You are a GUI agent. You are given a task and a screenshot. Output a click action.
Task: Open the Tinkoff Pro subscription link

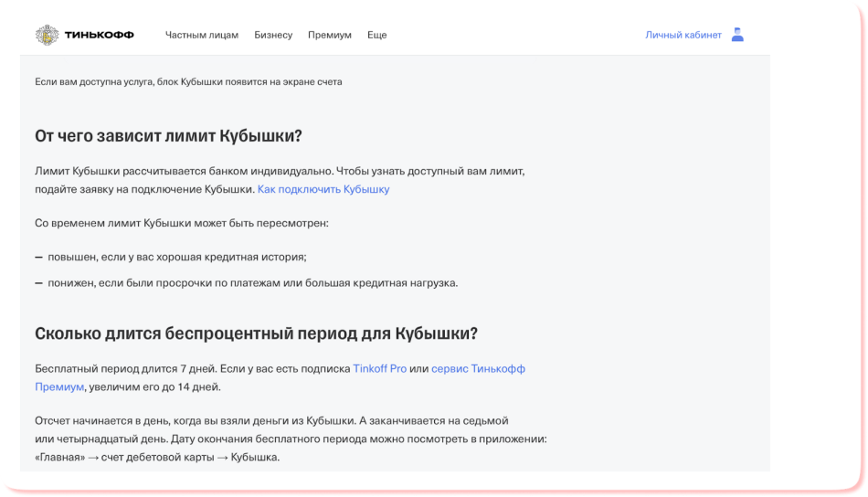[x=379, y=368]
